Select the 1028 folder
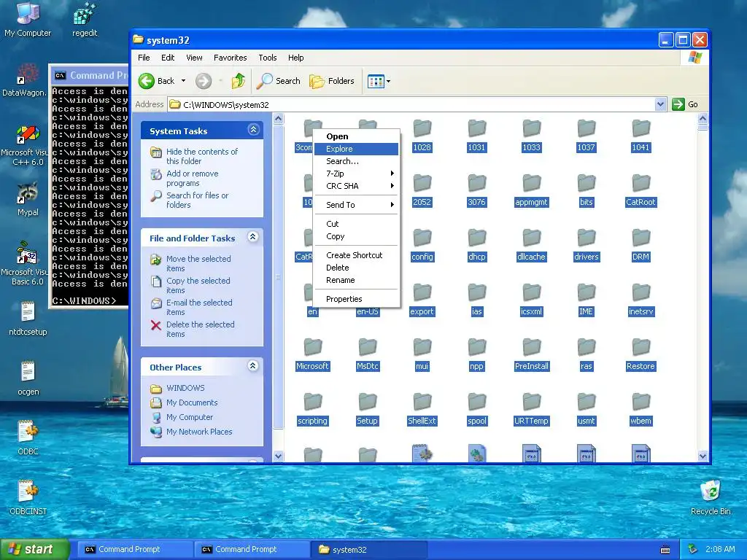The height and width of the screenshot is (560, 747). pyautogui.click(x=422, y=136)
